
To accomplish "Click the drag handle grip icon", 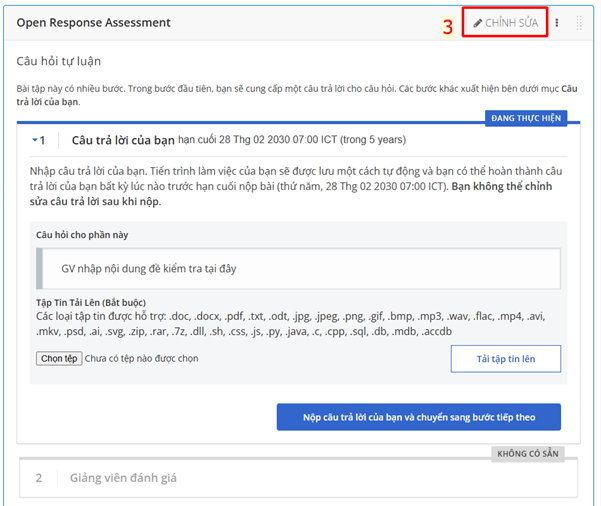I will [x=578, y=23].
